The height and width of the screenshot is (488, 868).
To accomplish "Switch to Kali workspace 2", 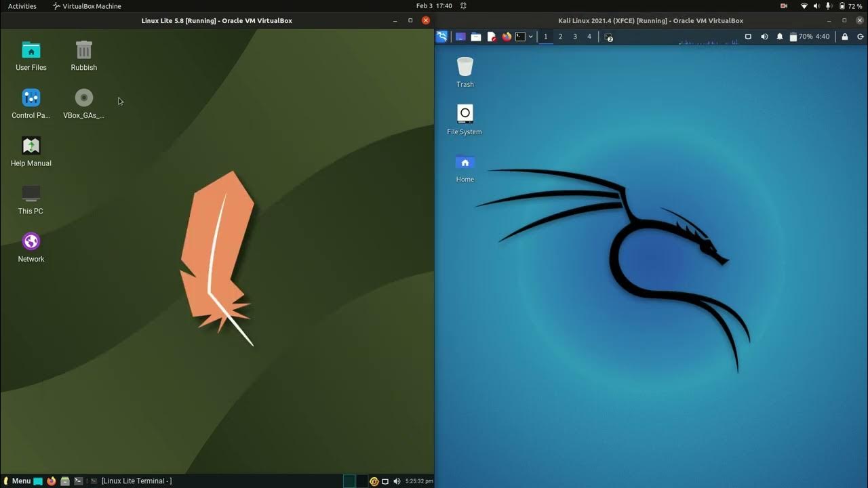I will [560, 37].
